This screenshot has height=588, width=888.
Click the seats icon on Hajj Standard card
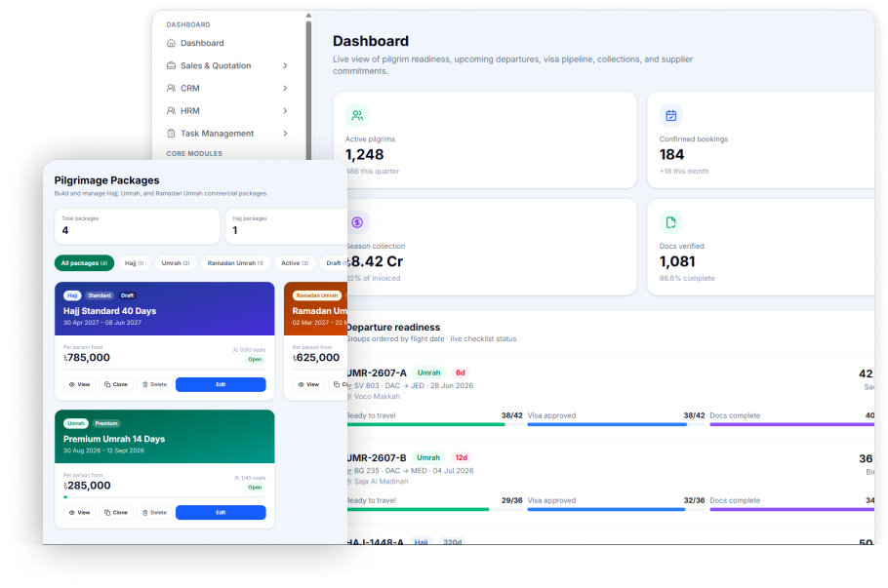click(x=235, y=350)
